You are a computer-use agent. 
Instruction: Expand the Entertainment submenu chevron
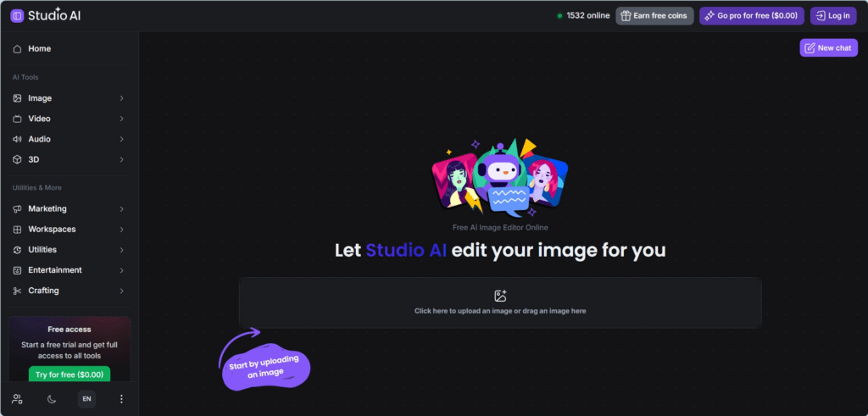coord(122,270)
